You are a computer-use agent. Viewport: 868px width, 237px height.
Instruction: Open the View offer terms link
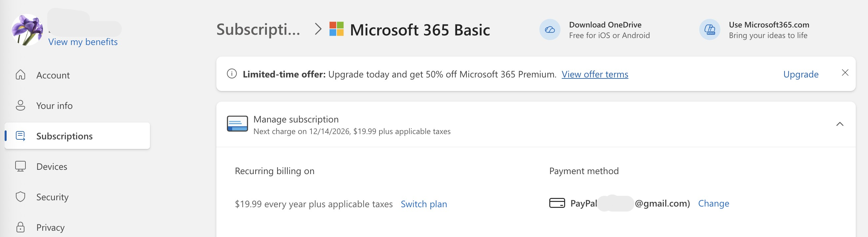pyautogui.click(x=595, y=74)
